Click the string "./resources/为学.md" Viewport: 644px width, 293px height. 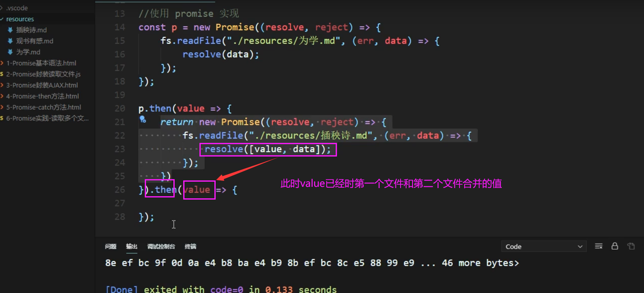tap(284, 41)
